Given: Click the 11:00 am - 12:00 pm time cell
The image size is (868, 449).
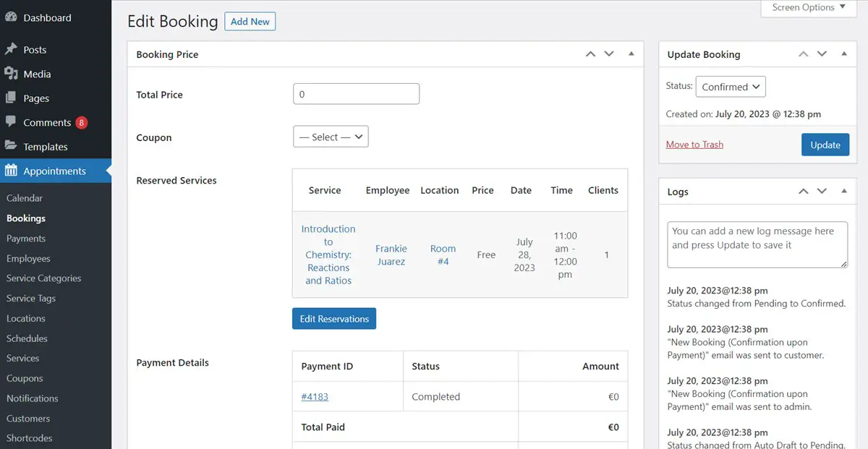Looking at the screenshot, I should [x=566, y=255].
